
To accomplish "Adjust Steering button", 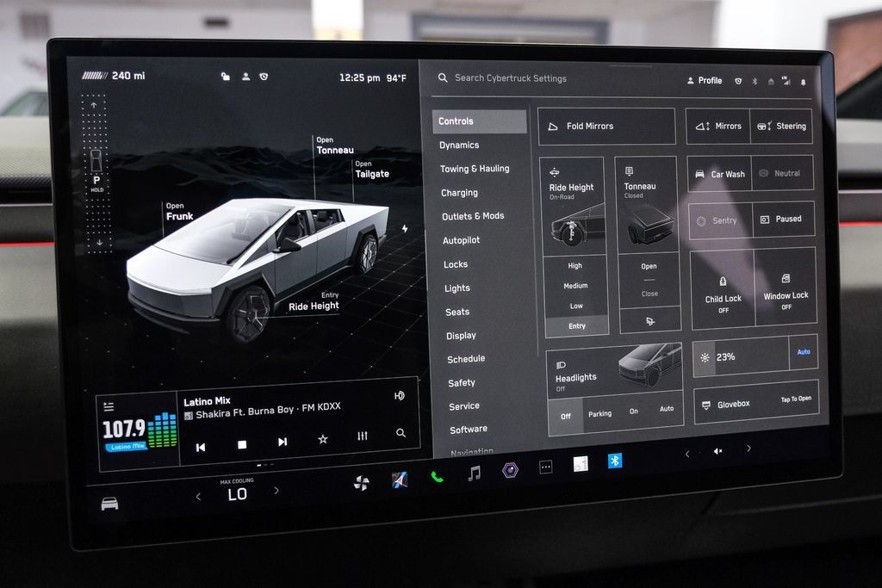I will coord(781,127).
